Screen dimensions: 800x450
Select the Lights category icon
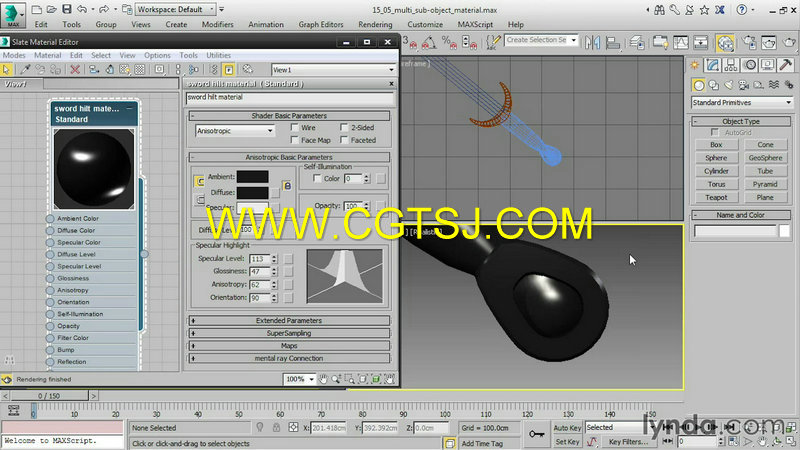[729, 85]
